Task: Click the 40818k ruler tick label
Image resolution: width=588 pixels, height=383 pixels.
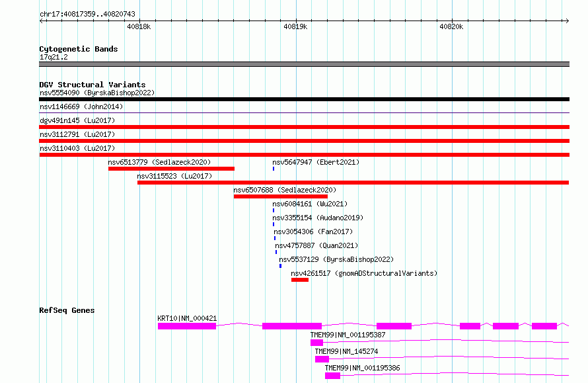Action: [139, 26]
